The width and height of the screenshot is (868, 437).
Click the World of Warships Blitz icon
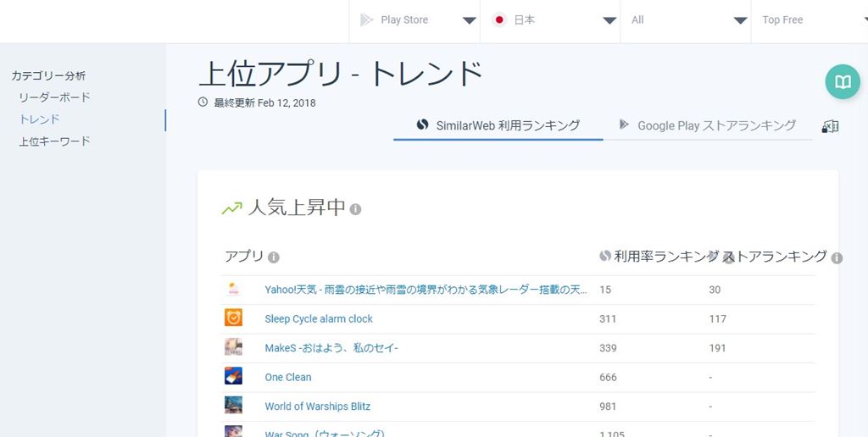point(233,406)
